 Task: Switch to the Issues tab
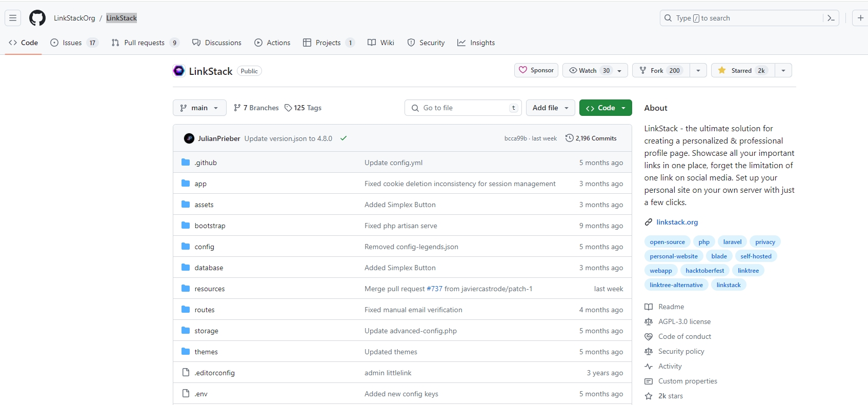[x=74, y=43]
